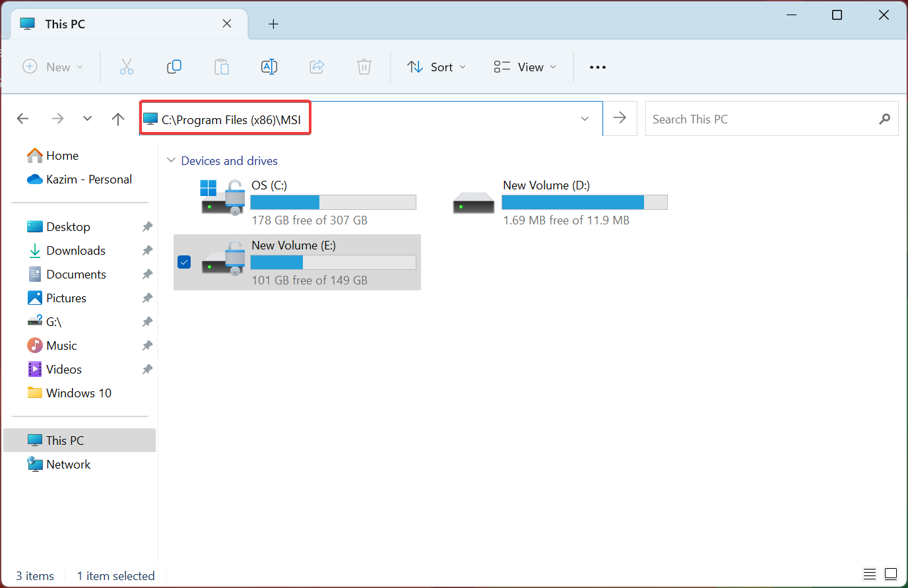Open recent locations chevron
This screenshot has height=588, width=908.
(x=88, y=119)
